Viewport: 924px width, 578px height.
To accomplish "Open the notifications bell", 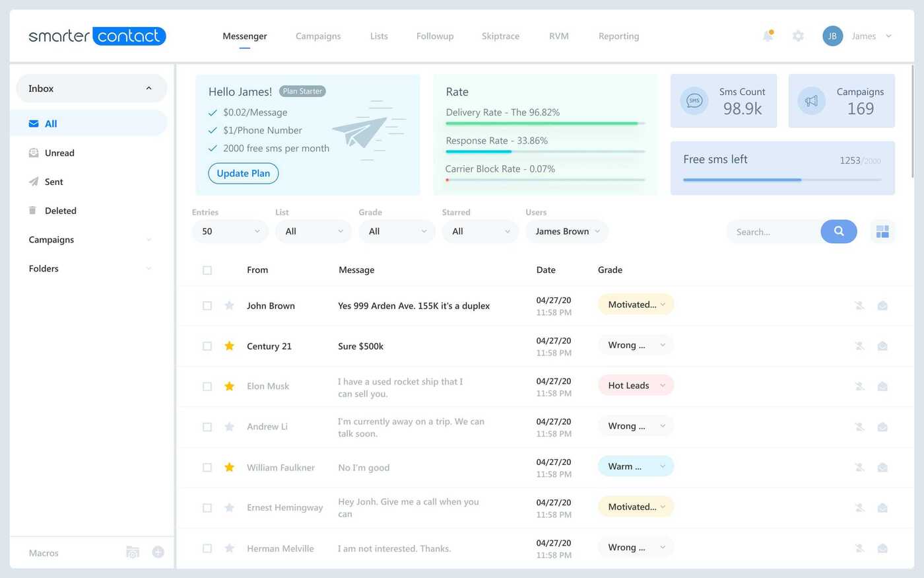I will coord(768,36).
